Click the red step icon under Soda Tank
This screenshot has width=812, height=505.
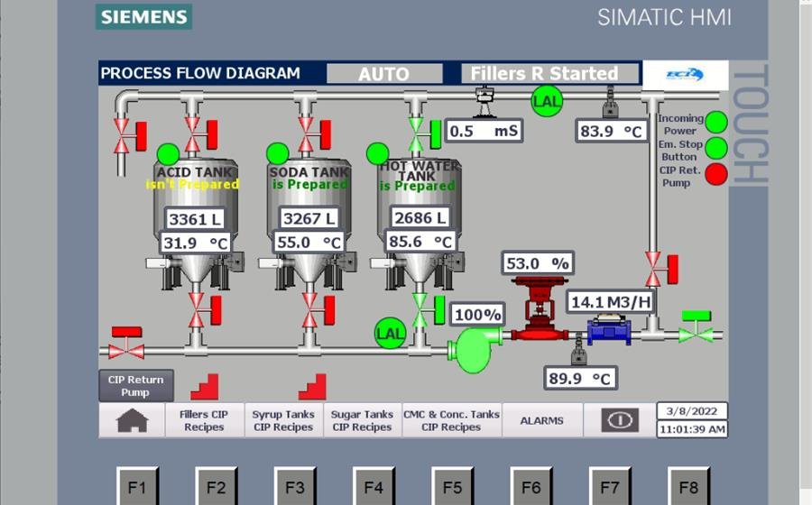point(312,387)
